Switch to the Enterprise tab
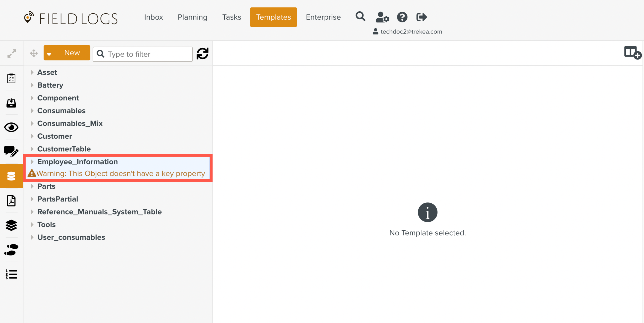This screenshot has height=323, width=644. 323,17
